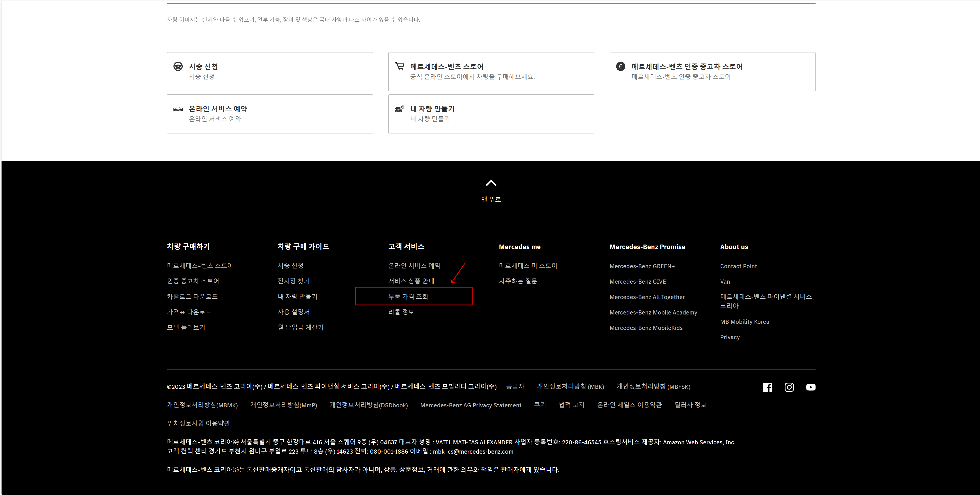The image size is (980, 495).
Task: Open 딜러사 정보 link
Action: [x=690, y=405]
